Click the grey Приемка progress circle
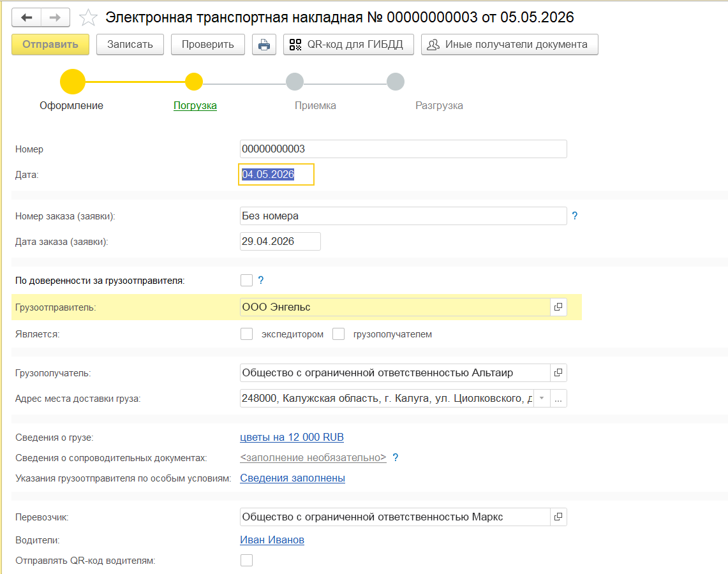The height and width of the screenshot is (574, 728). pos(295,82)
